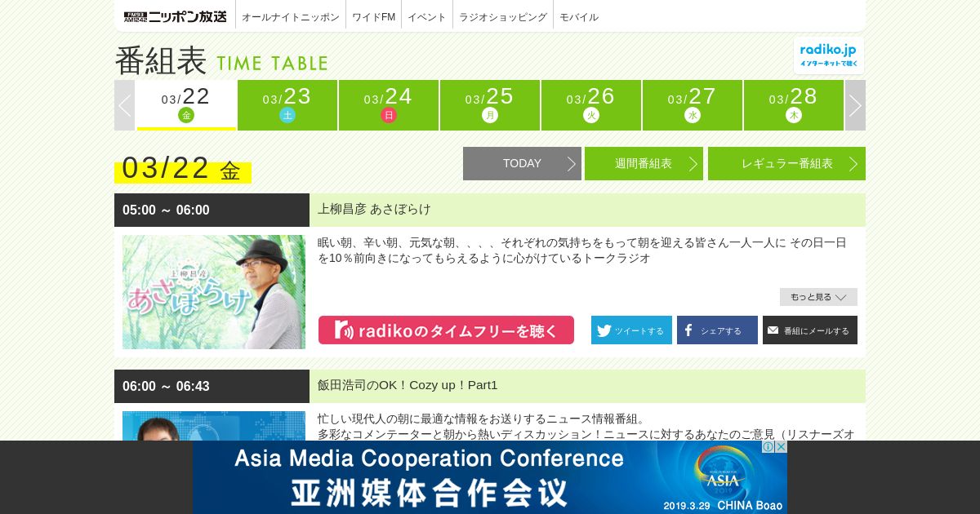
Task: Email the あさぼらけ program
Action: point(810,330)
